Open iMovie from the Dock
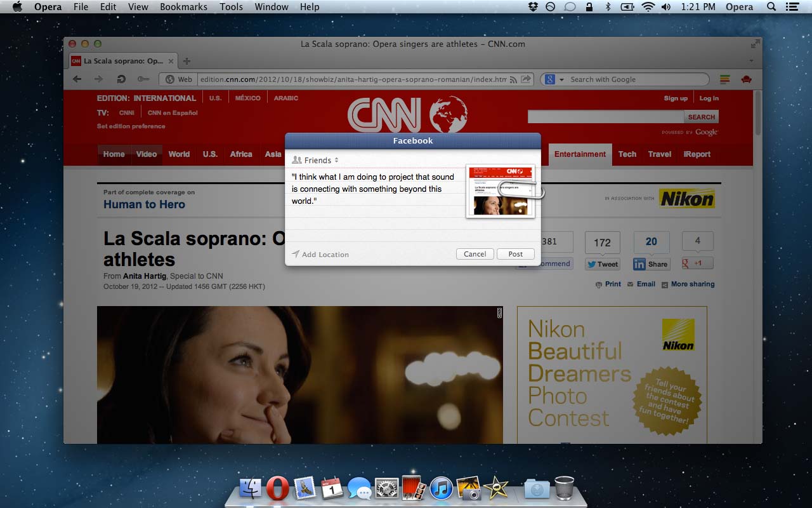This screenshot has height=508, width=812. pyautogui.click(x=496, y=488)
